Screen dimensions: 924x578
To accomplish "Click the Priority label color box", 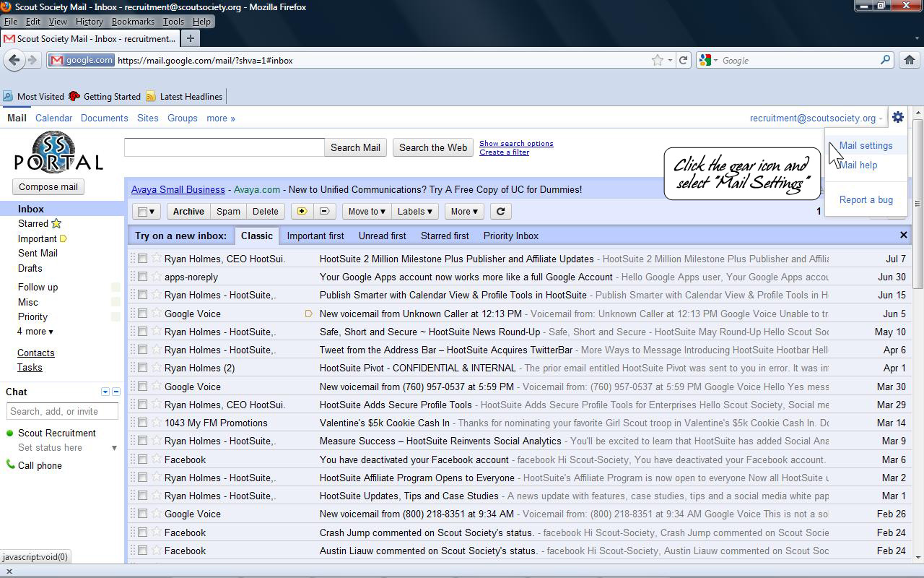I will point(115,316).
